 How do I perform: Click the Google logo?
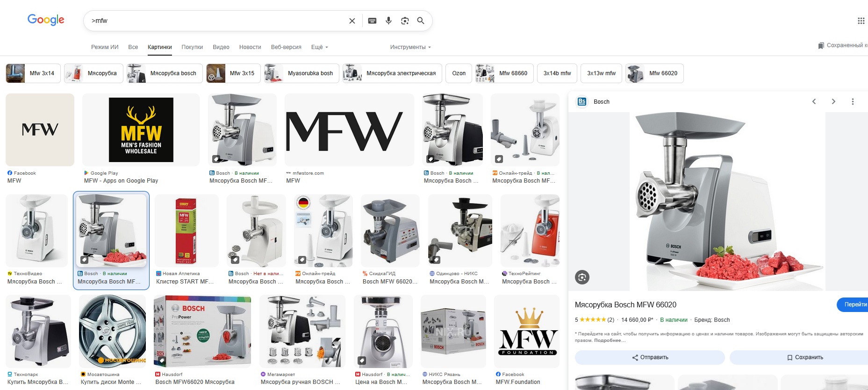[46, 20]
